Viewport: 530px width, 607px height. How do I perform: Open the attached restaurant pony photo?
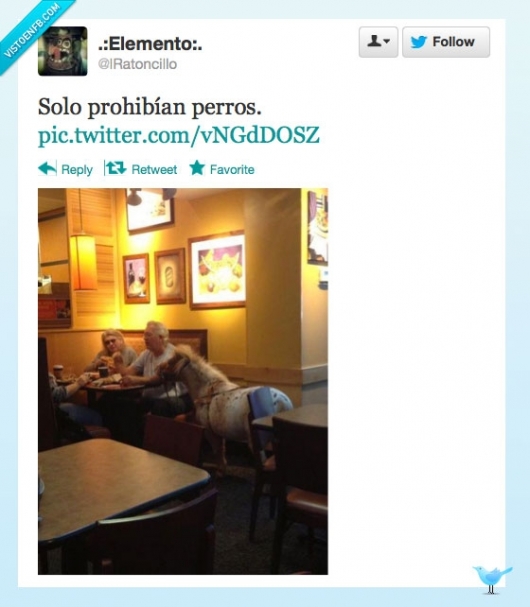[x=183, y=381]
